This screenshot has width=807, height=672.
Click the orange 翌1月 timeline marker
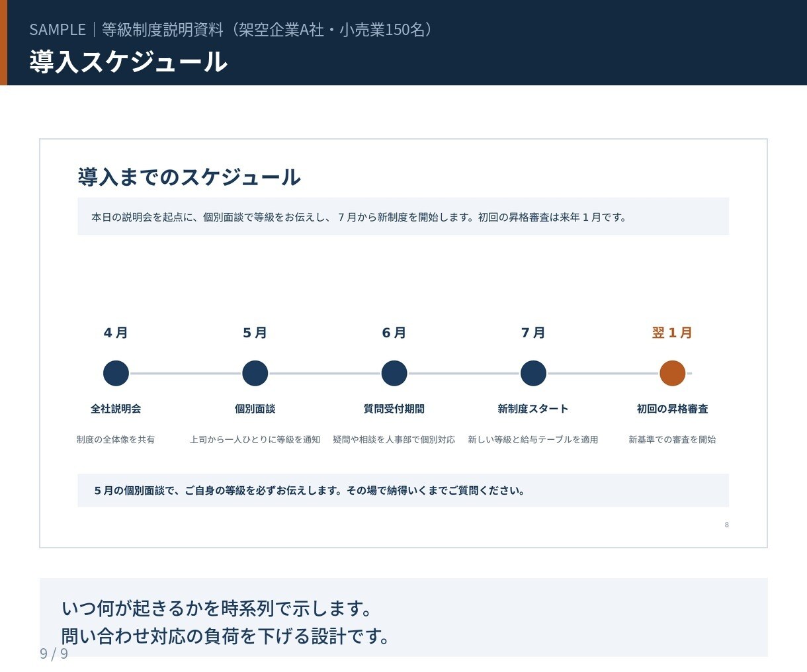(672, 373)
